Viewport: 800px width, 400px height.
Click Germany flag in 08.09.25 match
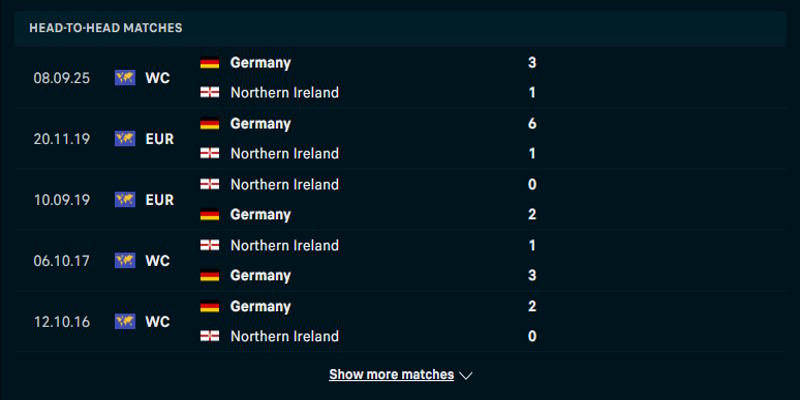coord(210,62)
